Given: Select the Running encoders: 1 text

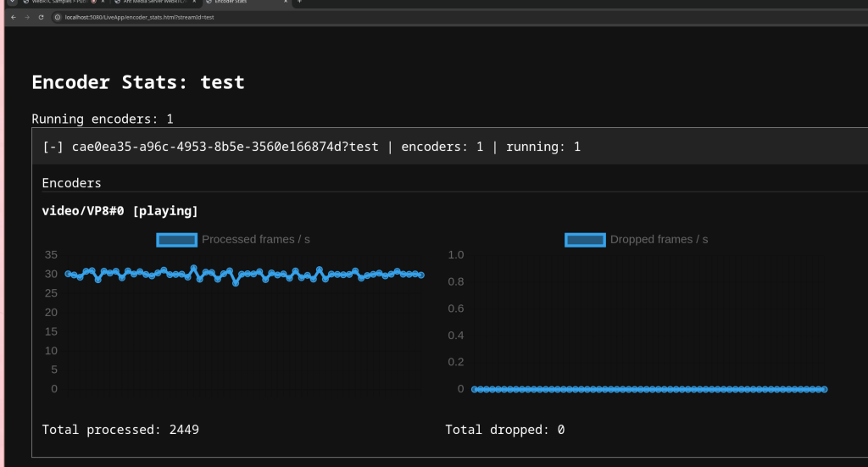Looking at the screenshot, I should point(103,119).
